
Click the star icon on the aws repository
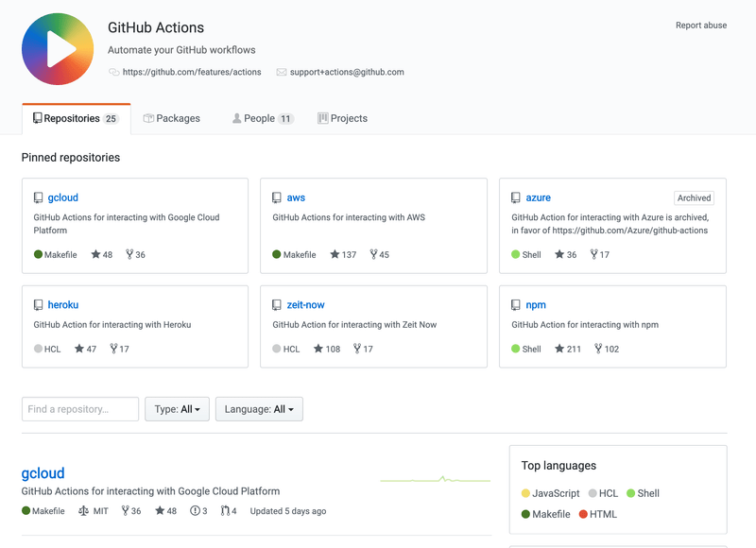click(335, 254)
